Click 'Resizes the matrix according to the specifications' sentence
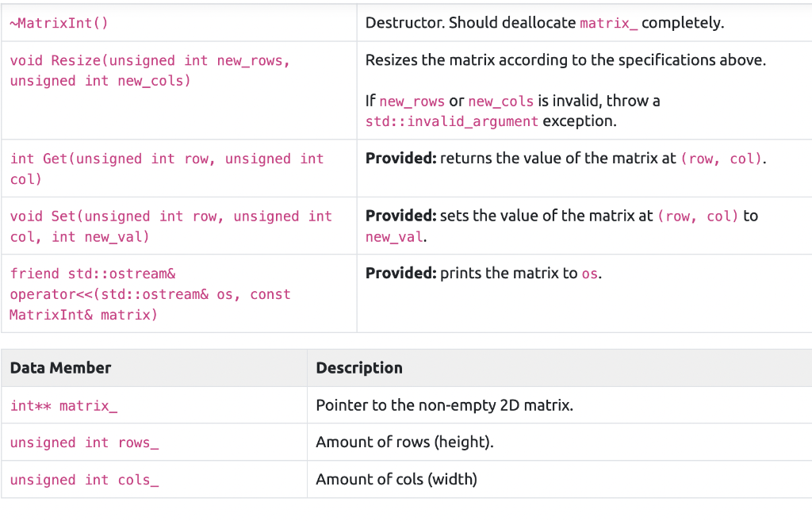The width and height of the screenshot is (812, 521). tap(565, 60)
